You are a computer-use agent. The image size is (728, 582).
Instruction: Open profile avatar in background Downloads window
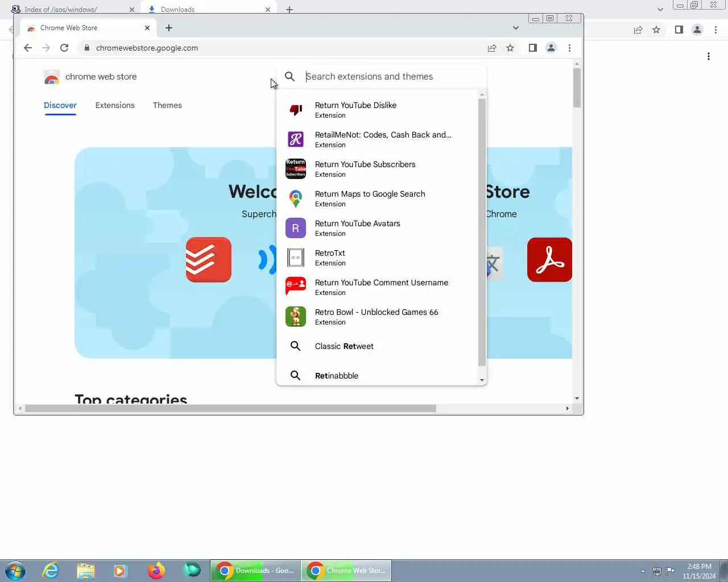point(697,30)
